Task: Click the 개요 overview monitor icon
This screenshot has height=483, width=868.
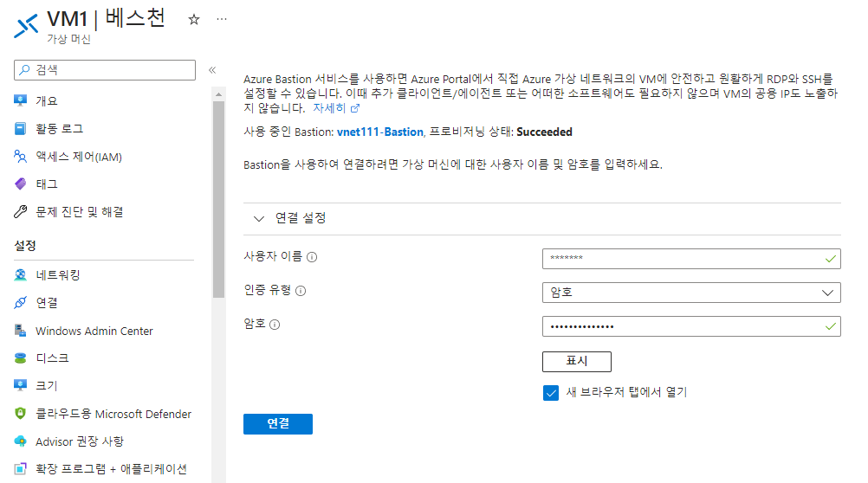Action: point(21,100)
